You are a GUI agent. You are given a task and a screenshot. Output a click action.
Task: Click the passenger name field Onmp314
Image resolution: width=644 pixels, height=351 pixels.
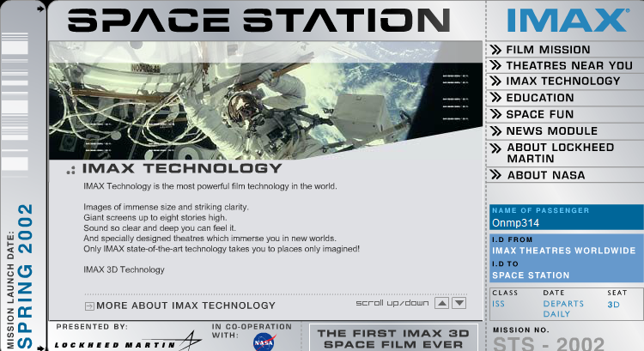566,223
